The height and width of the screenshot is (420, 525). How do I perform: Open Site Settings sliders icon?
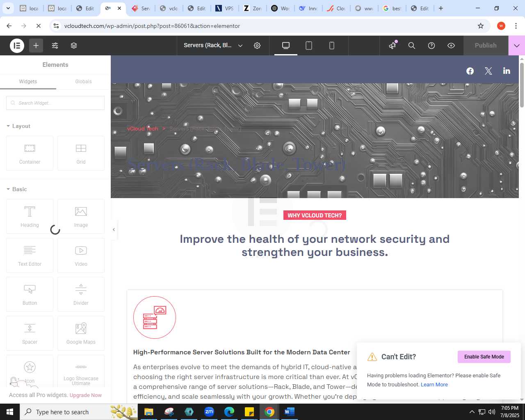[55, 46]
